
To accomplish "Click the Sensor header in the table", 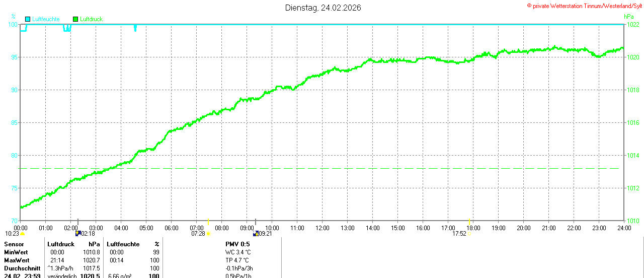I will tap(14, 244).
